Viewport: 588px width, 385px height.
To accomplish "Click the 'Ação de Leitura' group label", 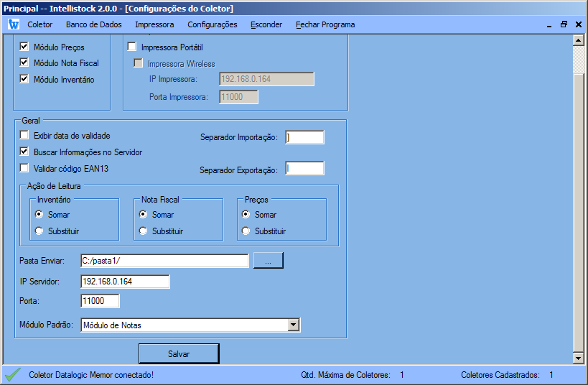I will click(54, 186).
